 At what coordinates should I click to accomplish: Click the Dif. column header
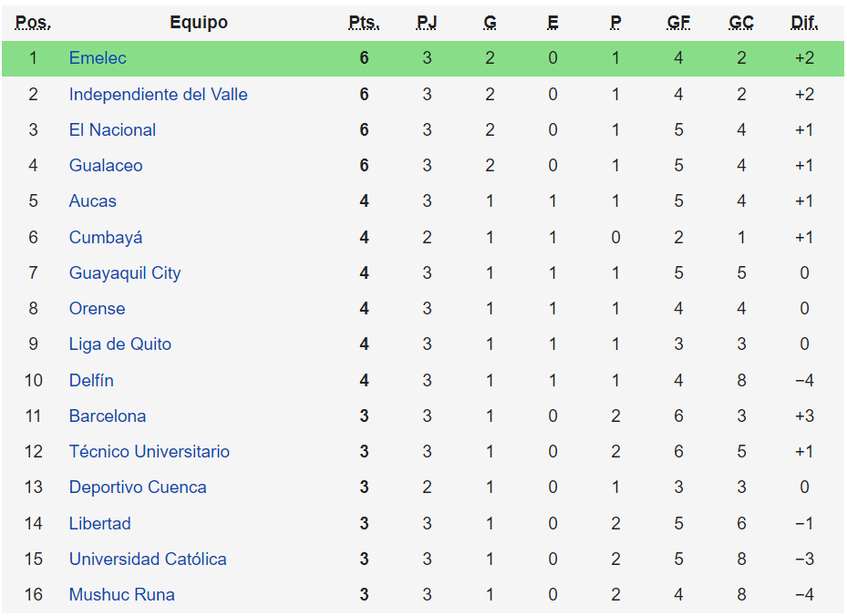click(x=804, y=23)
